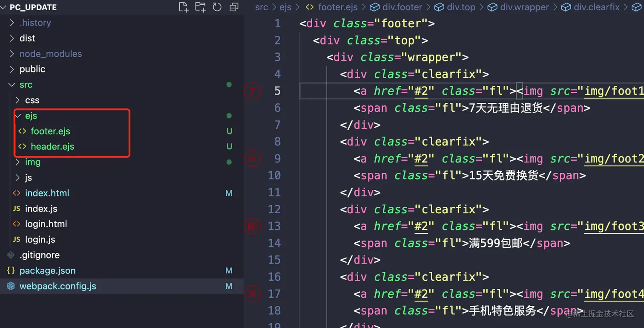Open index.js file
644x328 pixels.
point(41,209)
